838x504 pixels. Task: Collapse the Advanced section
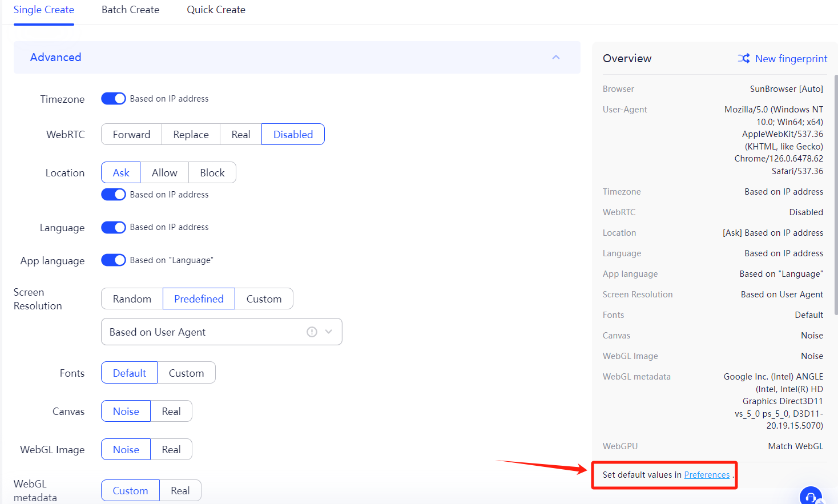555,57
